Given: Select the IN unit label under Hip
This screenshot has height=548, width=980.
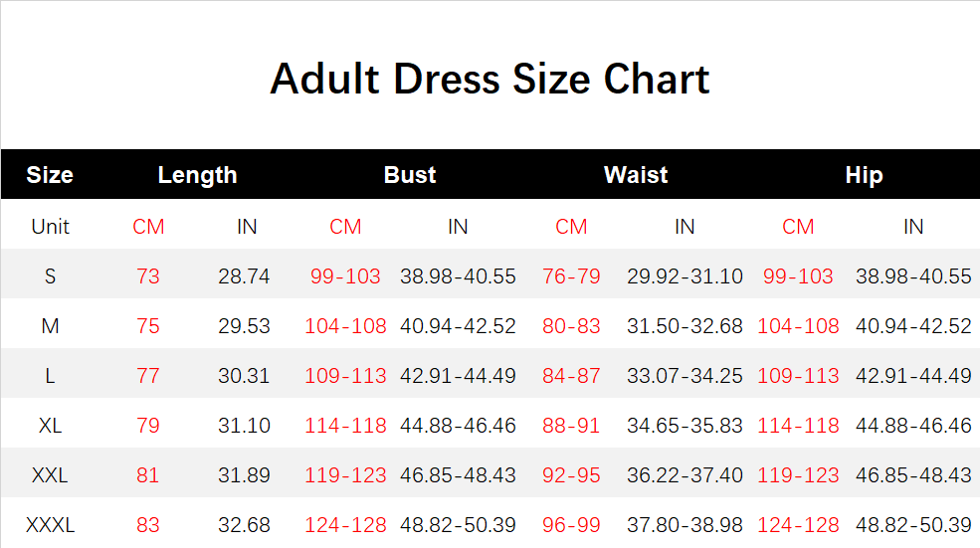Looking at the screenshot, I should pos(913,227).
